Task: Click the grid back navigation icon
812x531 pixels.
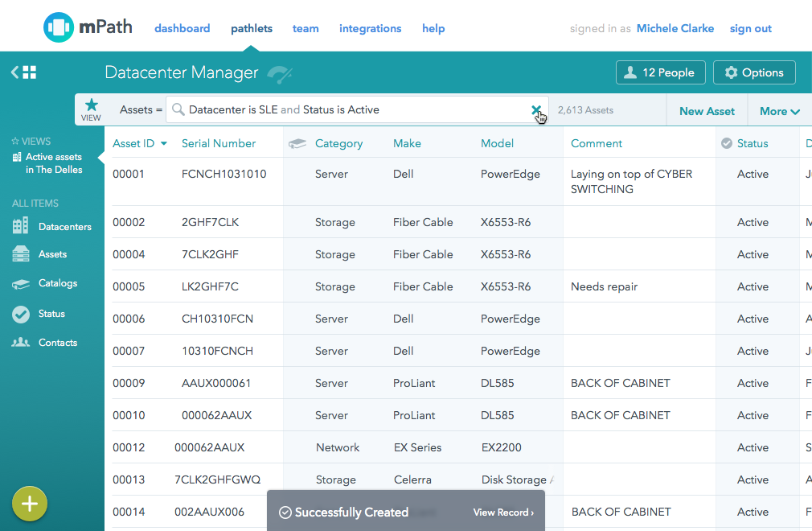Action: [x=24, y=72]
